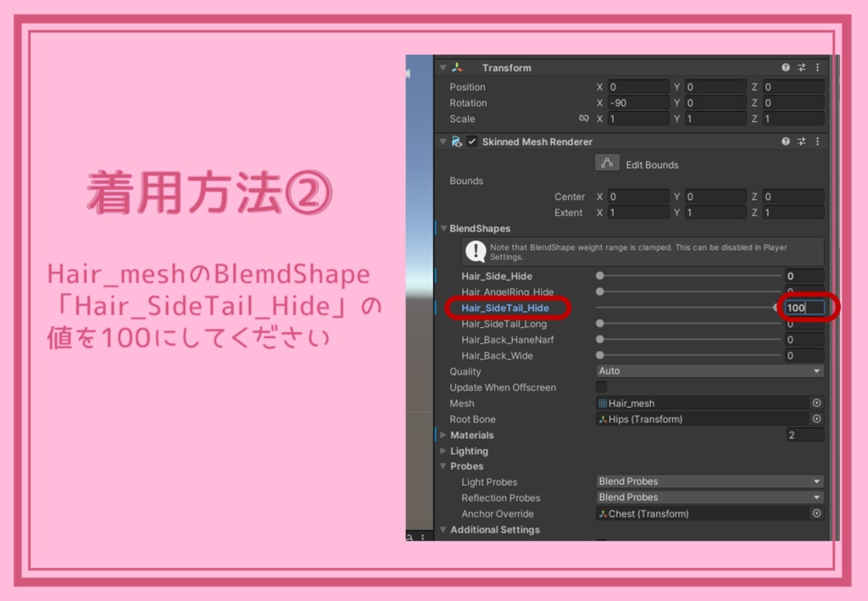Image resolution: width=868 pixels, height=601 pixels.
Task: Open the Transform component context menu
Action: [817, 68]
